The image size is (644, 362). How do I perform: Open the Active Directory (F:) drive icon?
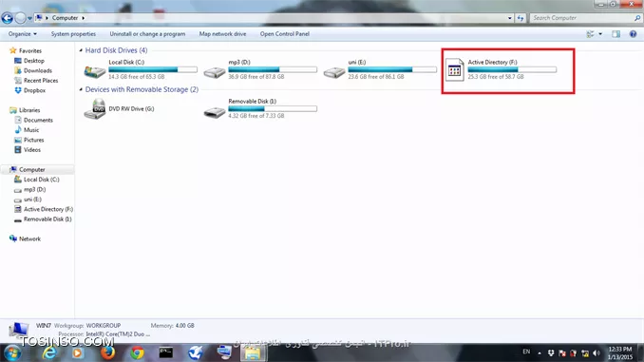click(x=454, y=70)
